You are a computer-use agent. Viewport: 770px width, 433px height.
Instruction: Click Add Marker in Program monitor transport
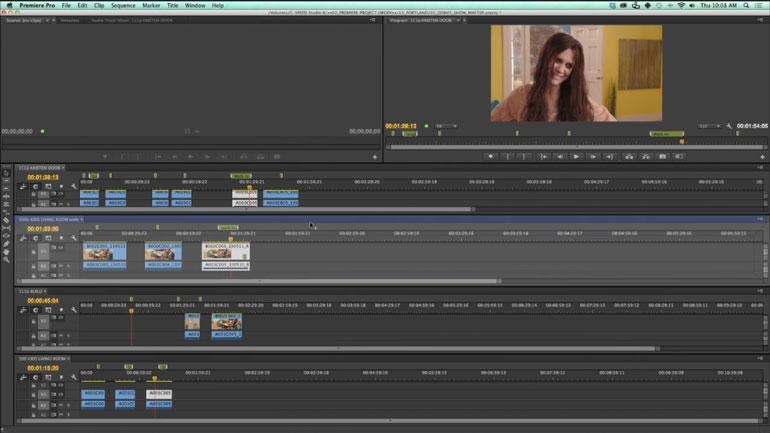[490, 157]
